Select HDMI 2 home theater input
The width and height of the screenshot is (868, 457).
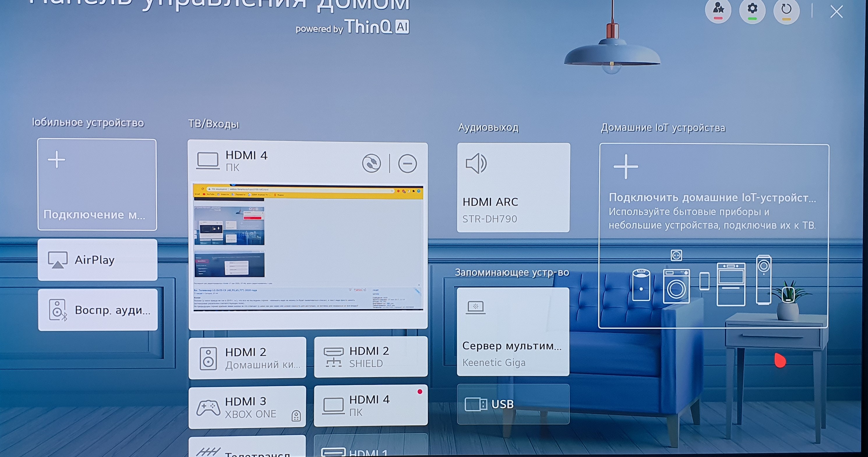[247, 358]
